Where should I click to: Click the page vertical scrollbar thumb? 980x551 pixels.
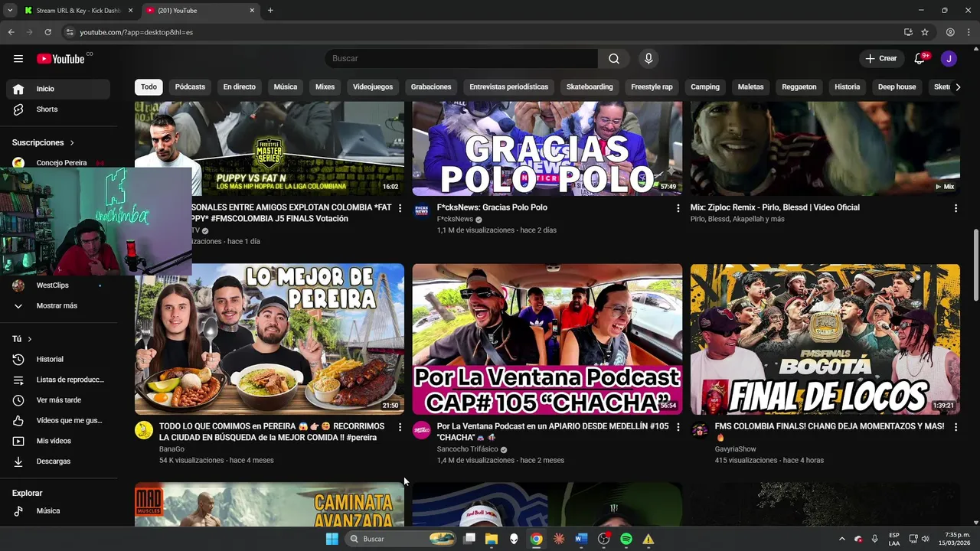[x=975, y=265]
